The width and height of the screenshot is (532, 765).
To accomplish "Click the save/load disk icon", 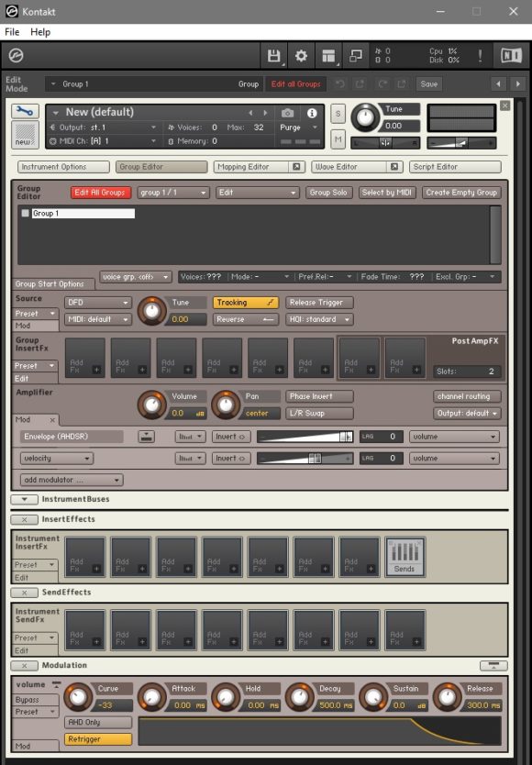I will click(x=274, y=56).
